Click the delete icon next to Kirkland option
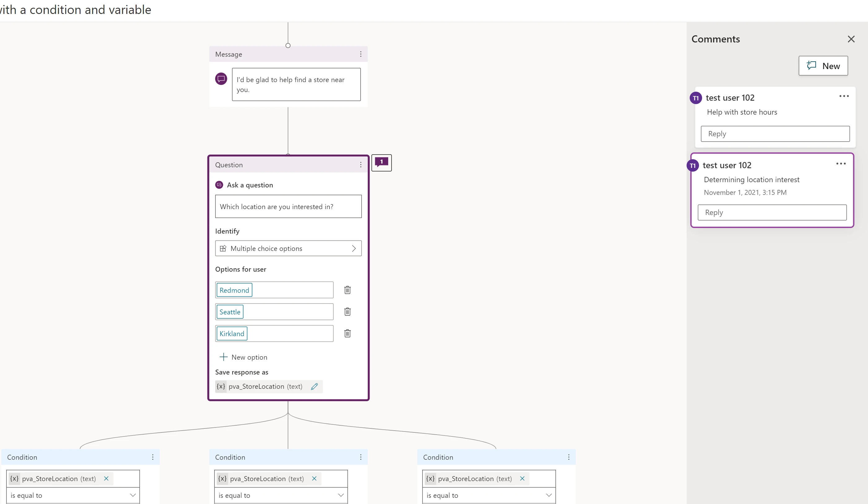Screen dimensions: 868x504 347,333
